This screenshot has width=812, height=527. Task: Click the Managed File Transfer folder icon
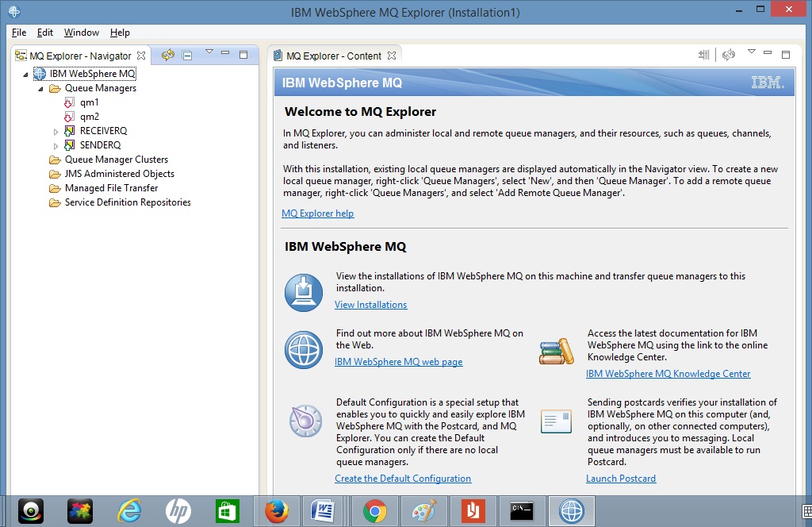54,188
